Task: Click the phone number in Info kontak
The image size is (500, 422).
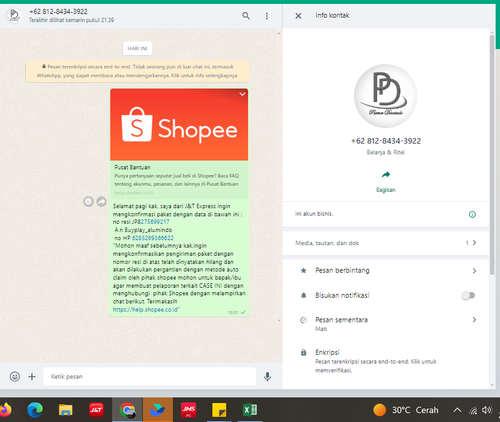Action: click(x=386, y=141)
